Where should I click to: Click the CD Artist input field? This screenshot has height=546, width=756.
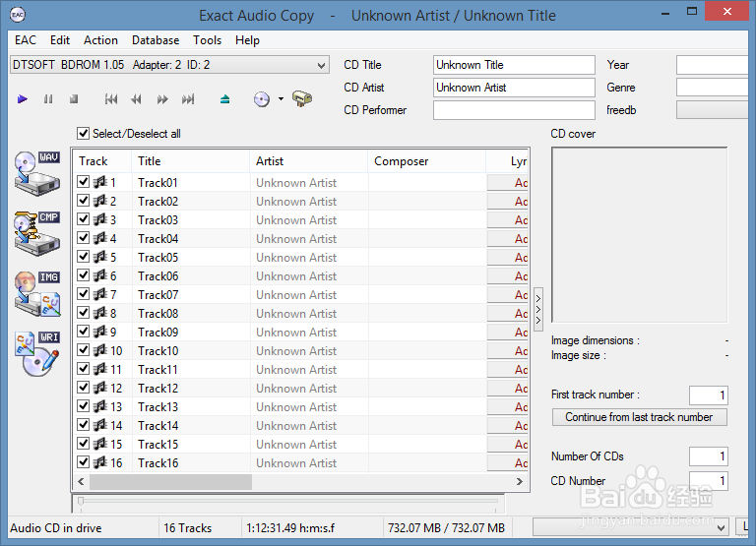coord(514,88)
